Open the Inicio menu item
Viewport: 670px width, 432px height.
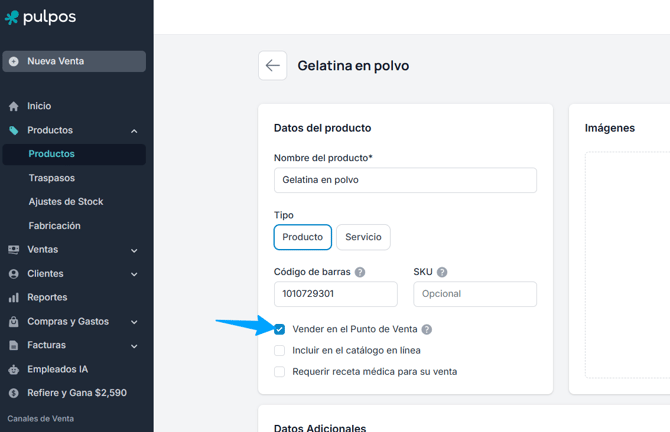tap(74, 106)
